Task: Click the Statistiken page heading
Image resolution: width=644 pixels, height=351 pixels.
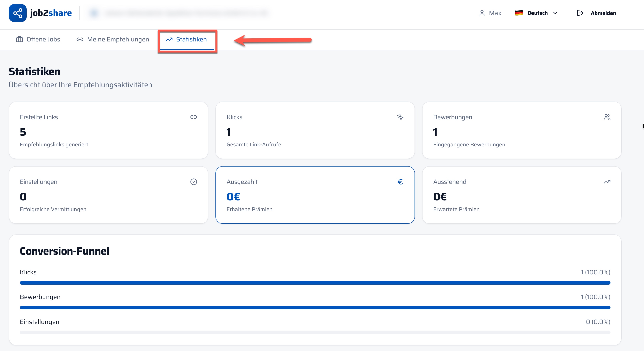Action: coord(34,71)
